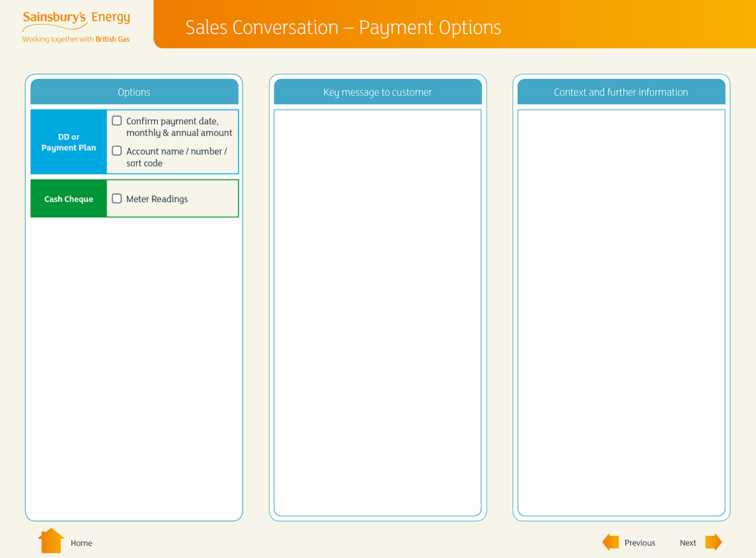Tick the Confirm payment date checkbox
756x558 pixels.
point(117,121)
